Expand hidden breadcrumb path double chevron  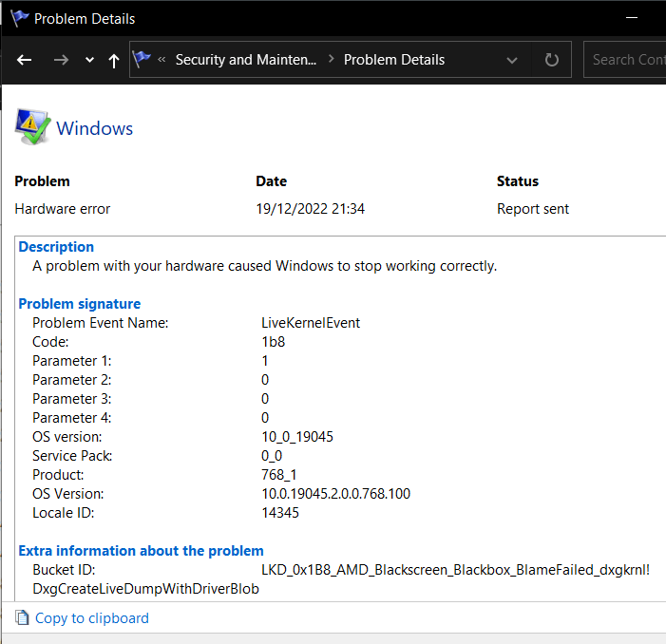point(162,60)
